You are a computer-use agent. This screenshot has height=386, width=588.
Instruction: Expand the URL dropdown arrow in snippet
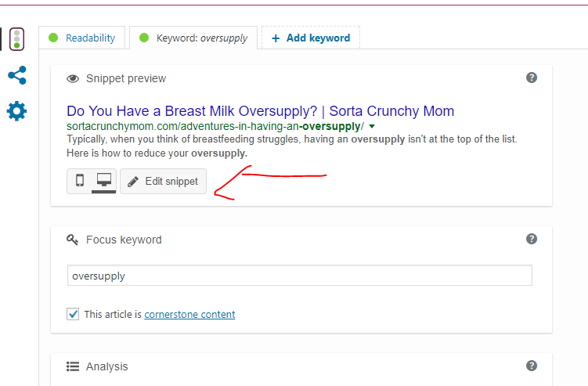point(372,126)
